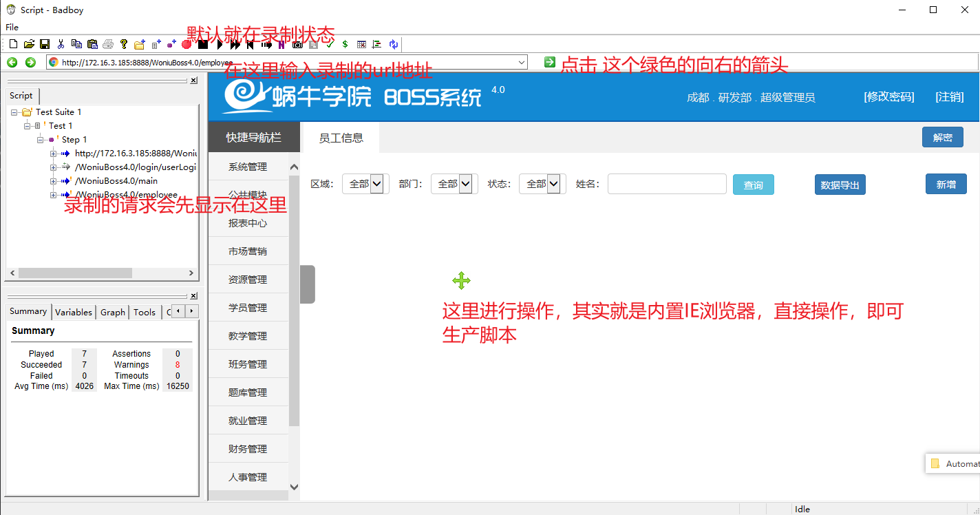Play one request with step arrow icon
The height and width of the screenshot is (515, 980).
tap(266, 45)
